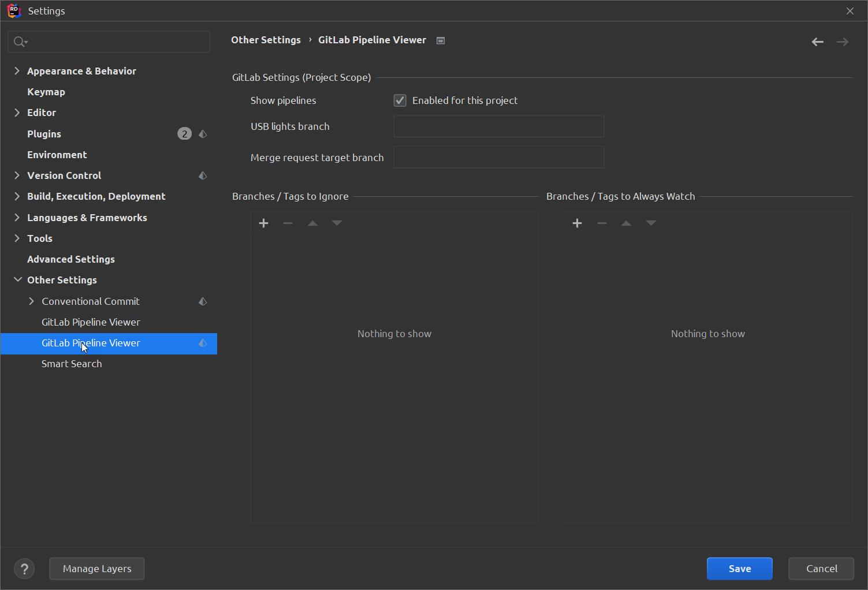Viewport: 868px width, 590px height.
Task: Add entry to Branches / Tags to Ignore
Action: click(263, 223)
